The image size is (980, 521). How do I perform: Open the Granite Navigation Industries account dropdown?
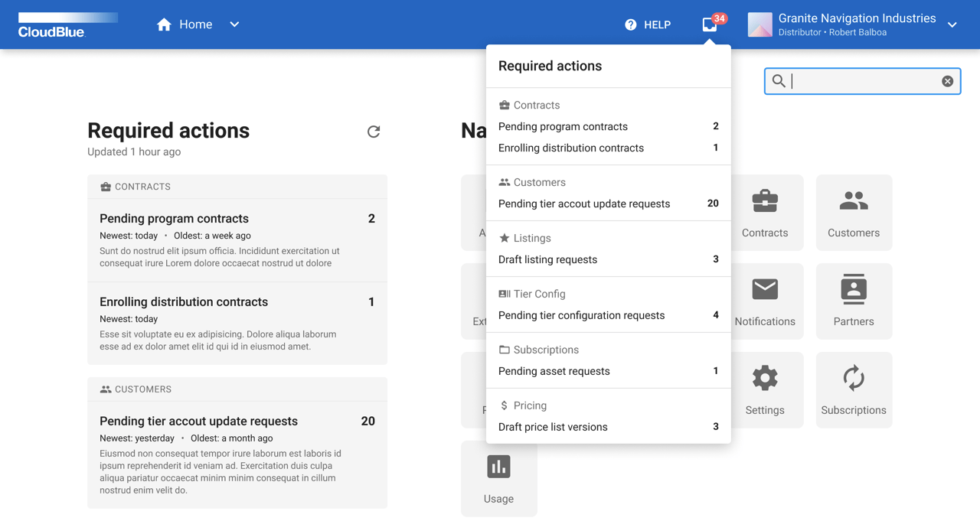(x=952, y=24)
